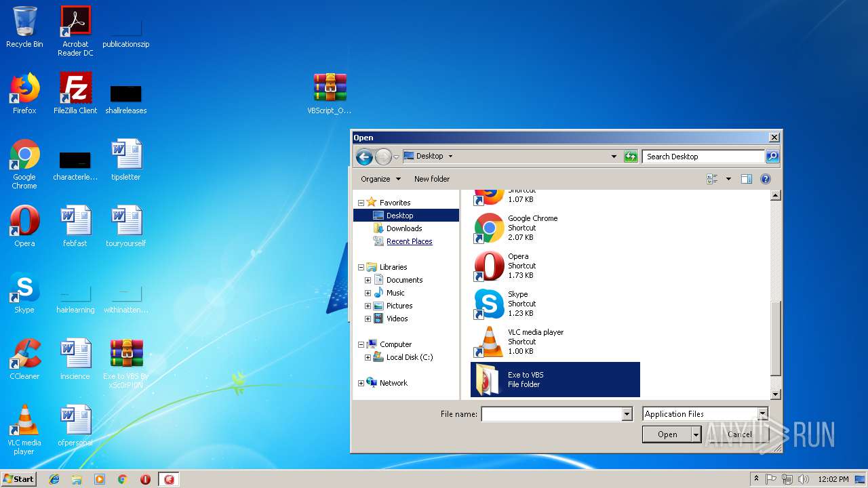Open the recent pages dropdown next to Forward
Screen dimensions: 868x488
(x=397, y=157)
